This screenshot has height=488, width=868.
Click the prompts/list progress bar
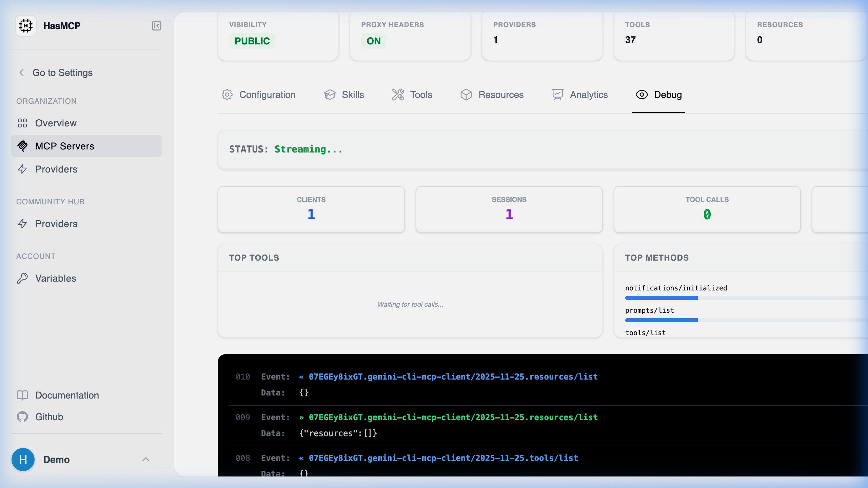661,320
